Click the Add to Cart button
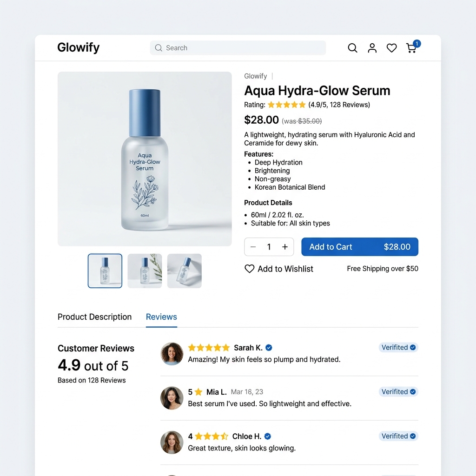The height and width of the screenshot is (476, 476). click(360, 247)
